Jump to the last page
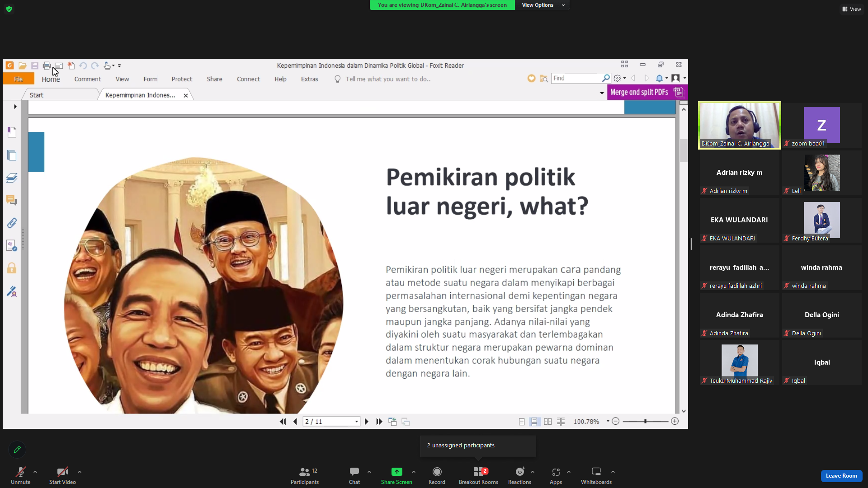 pos(379,422)
